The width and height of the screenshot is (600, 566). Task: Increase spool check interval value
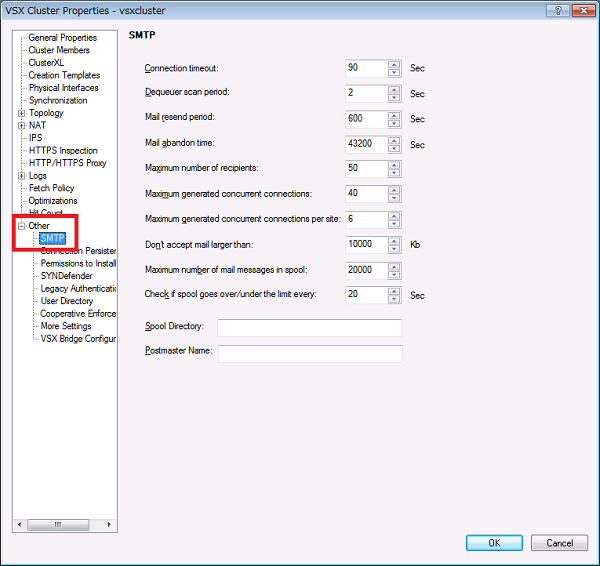click(394, 291)
